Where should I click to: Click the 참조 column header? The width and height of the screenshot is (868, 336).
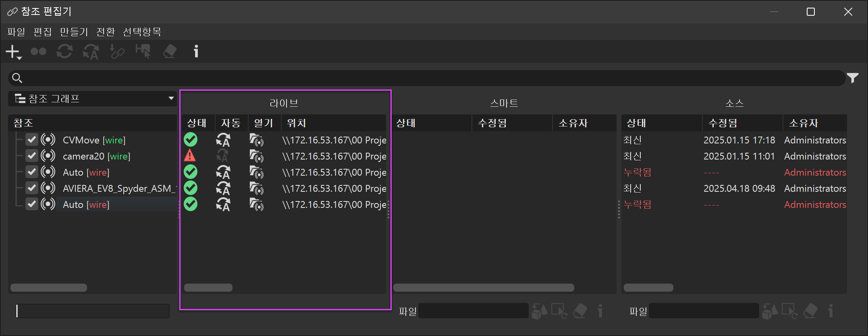(x=92, y=123)
